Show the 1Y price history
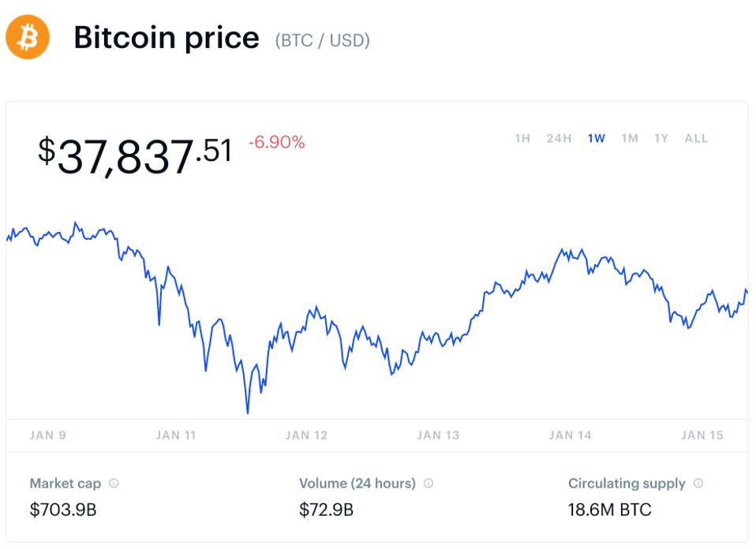 click(661, 139)
